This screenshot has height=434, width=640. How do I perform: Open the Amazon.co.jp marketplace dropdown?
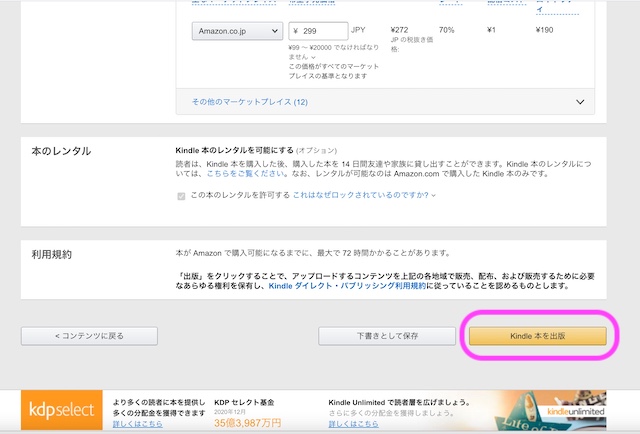236,31
